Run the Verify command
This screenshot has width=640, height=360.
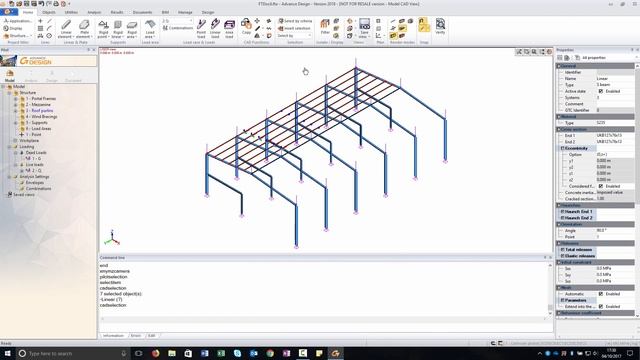coord(440,27)
